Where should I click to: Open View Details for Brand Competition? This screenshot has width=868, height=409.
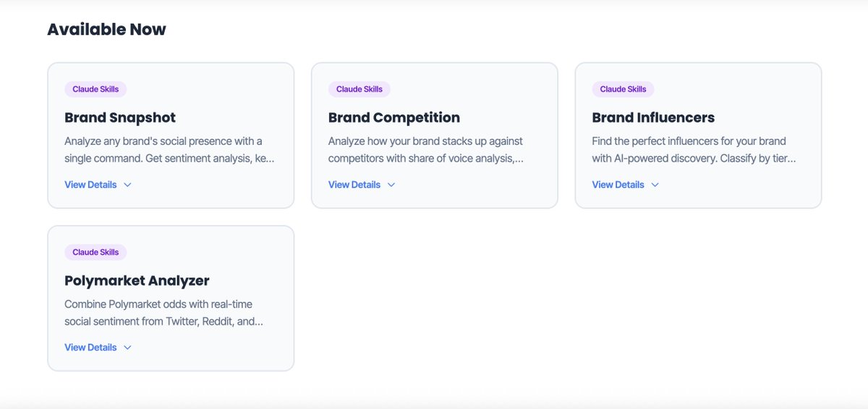354,185
